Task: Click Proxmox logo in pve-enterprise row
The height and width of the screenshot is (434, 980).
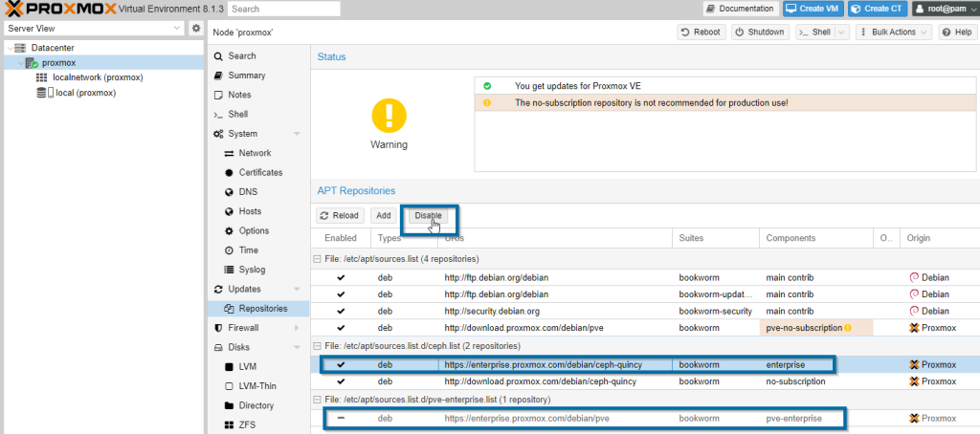Action: 914,419
